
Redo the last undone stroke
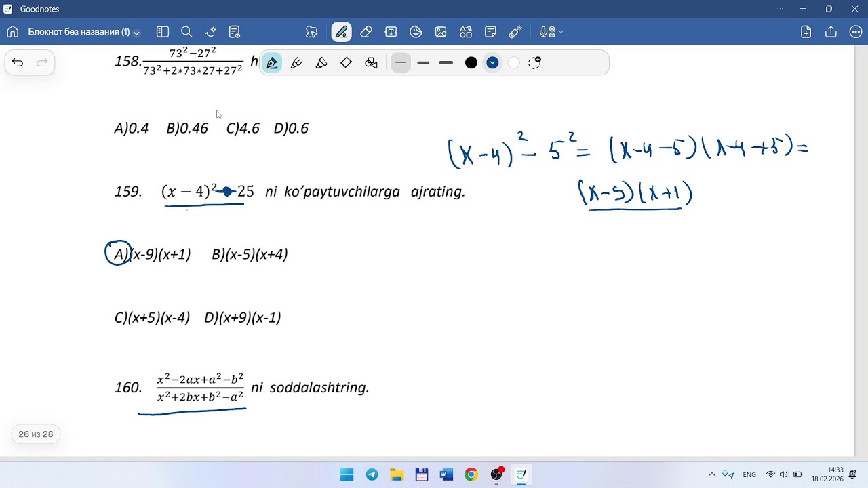coord(42,62)
